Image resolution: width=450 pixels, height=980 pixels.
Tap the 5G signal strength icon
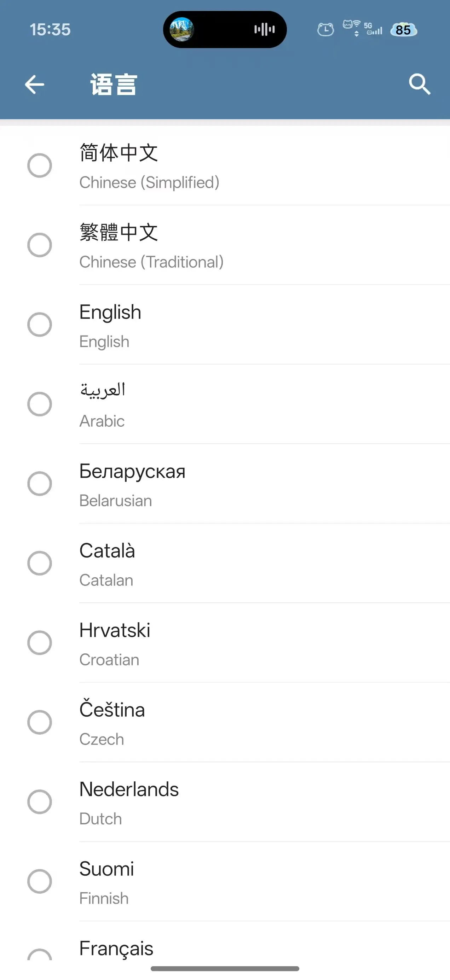(373, 29)
